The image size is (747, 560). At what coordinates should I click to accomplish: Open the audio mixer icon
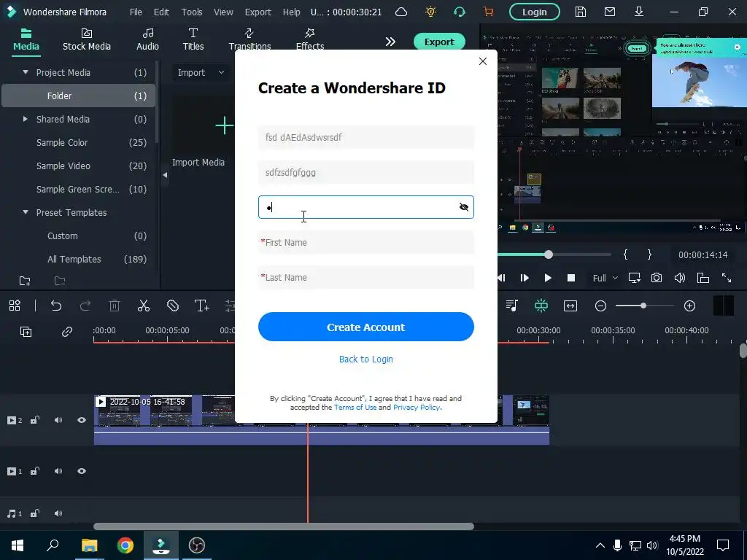pos(511,306)
